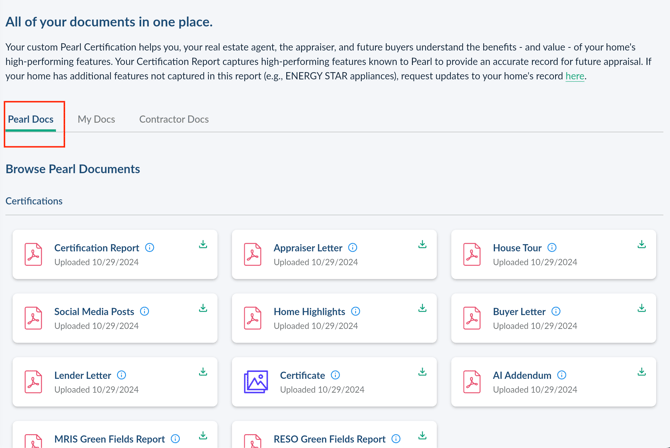Open the Appraiser Letter document title
The height and width of the screenshot is (448, 670).
pyautogui.click(x=308, y=248)
